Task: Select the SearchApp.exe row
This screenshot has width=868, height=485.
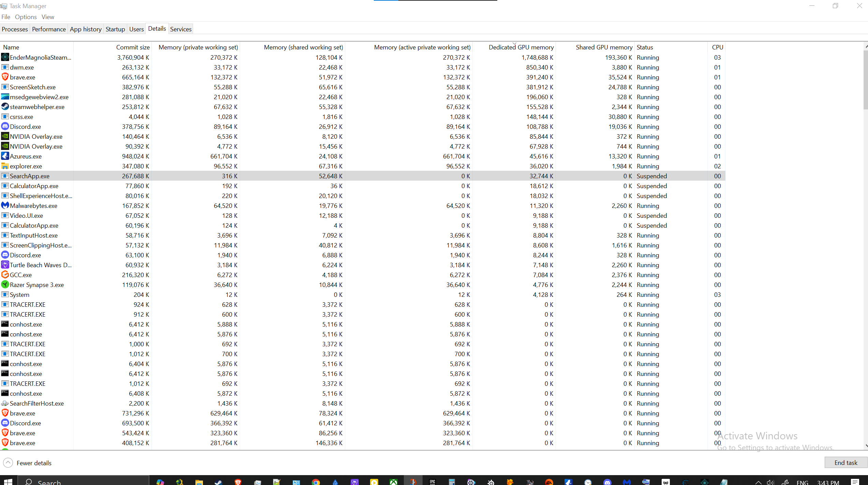Action: [363, 176]
